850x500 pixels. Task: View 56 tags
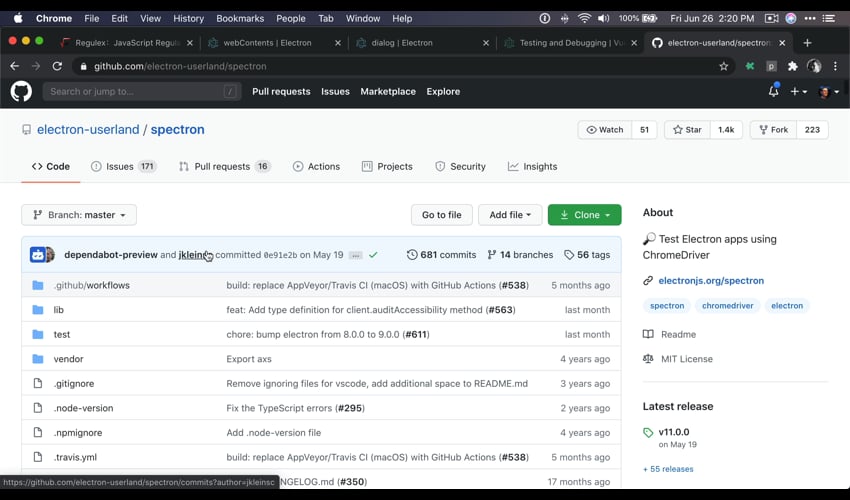tap(587, 254)
